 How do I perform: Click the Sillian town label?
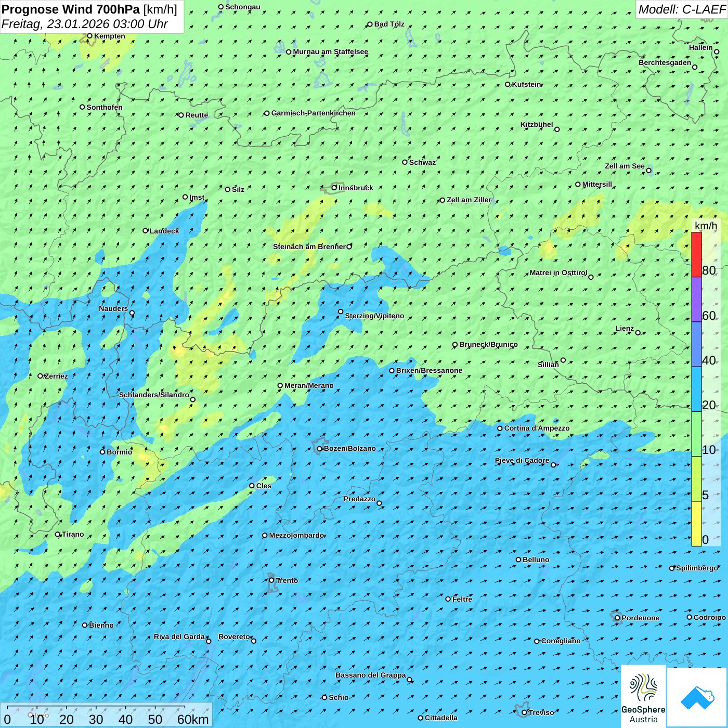(548, 365)
